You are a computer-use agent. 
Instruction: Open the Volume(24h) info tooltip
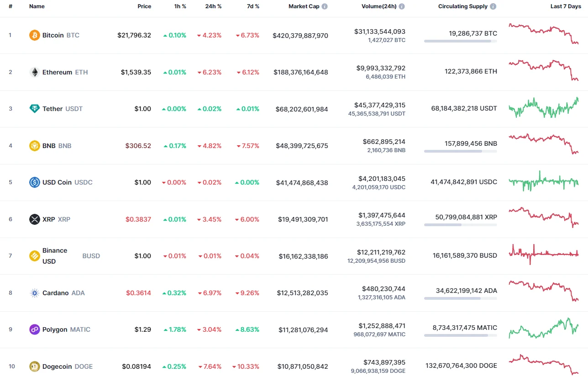[401, 6]
